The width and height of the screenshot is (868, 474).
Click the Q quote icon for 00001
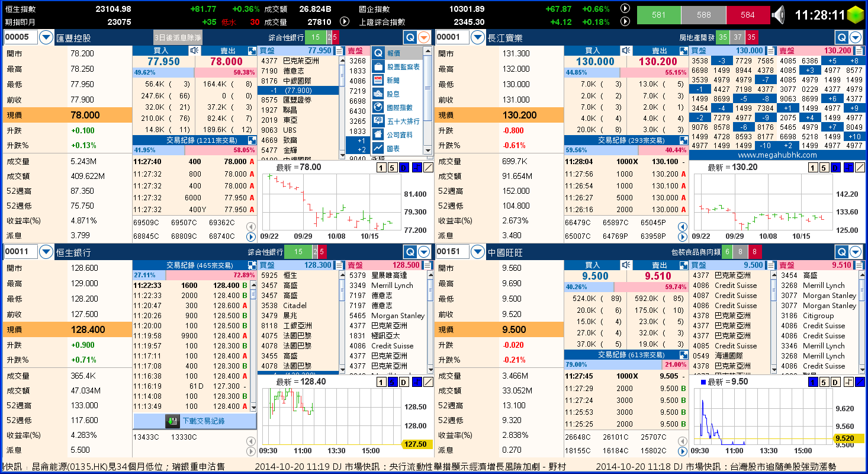tap(841, 37)
